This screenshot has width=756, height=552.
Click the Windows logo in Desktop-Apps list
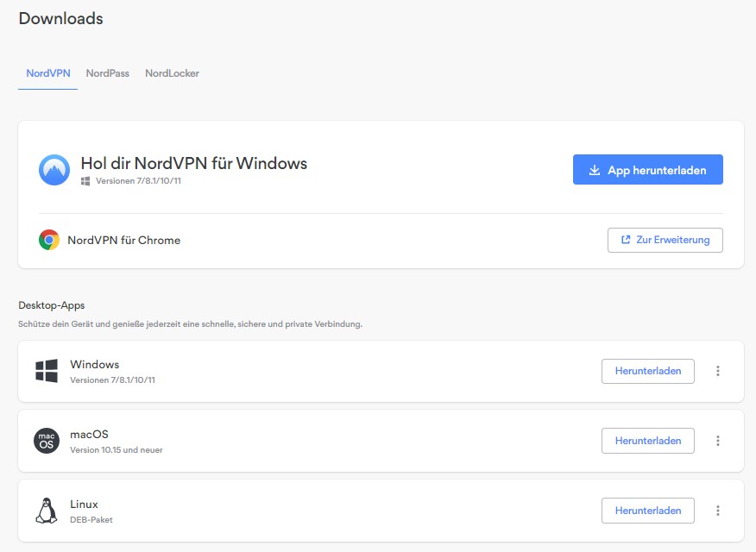coord(47,371)
